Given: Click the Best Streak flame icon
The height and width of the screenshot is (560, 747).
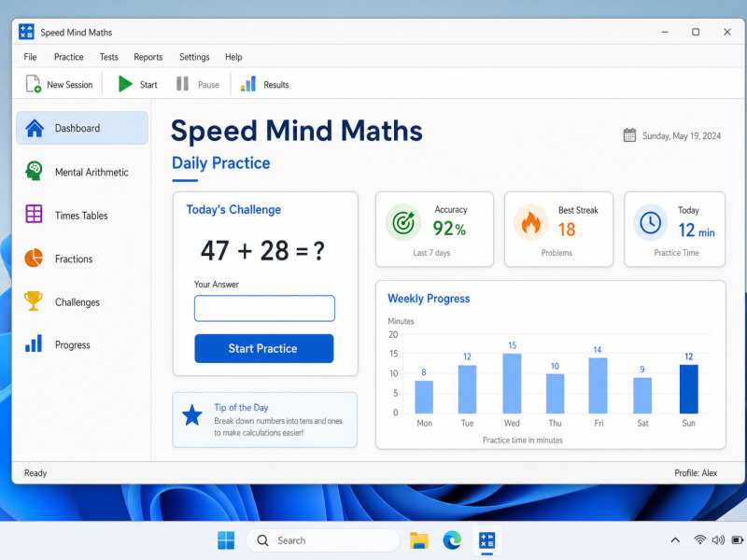Looking at the screenshot, I should [530, 222].
